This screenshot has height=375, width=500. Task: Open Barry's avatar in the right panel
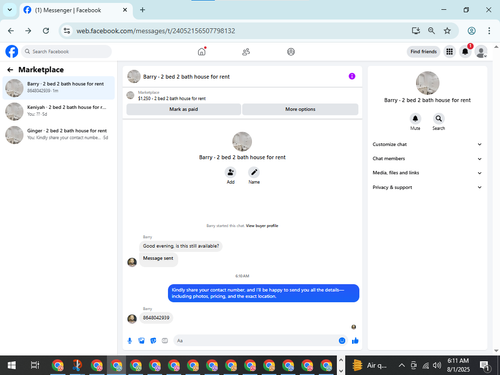click(427, 83)
